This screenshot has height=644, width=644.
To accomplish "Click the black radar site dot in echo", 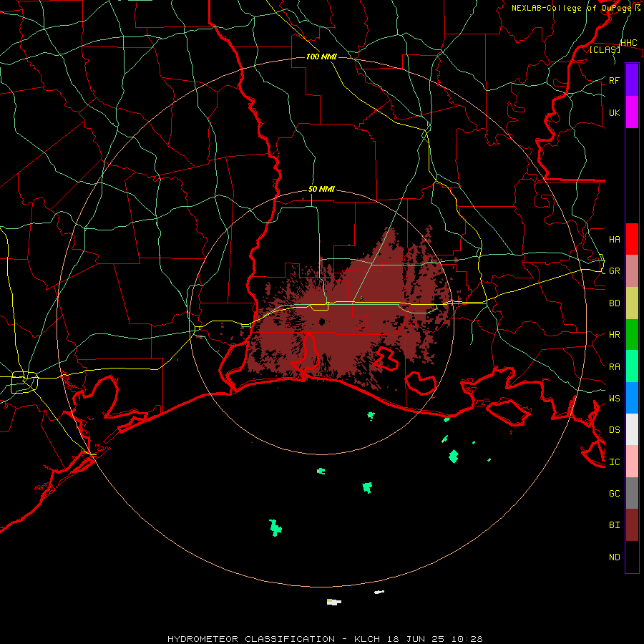I will pos(321,321).
